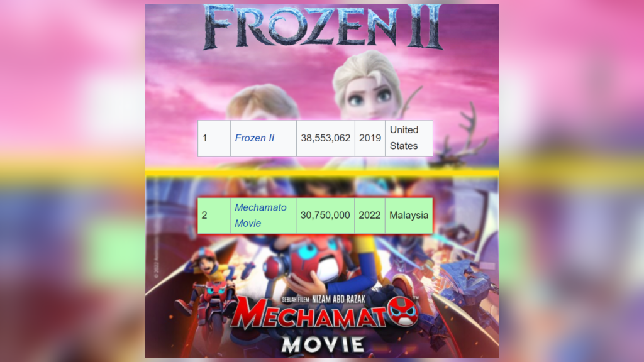Open the Frozen II link in the table
The height and width of the screenshot is (362, 644).
(254, 138)
